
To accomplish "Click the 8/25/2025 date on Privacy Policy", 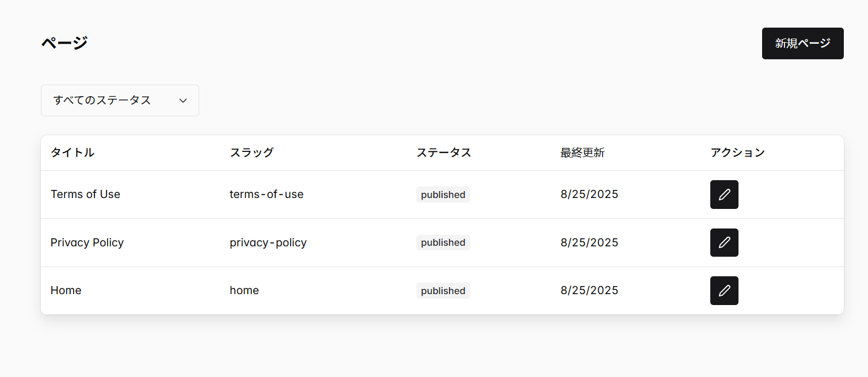I will [589, 242].
